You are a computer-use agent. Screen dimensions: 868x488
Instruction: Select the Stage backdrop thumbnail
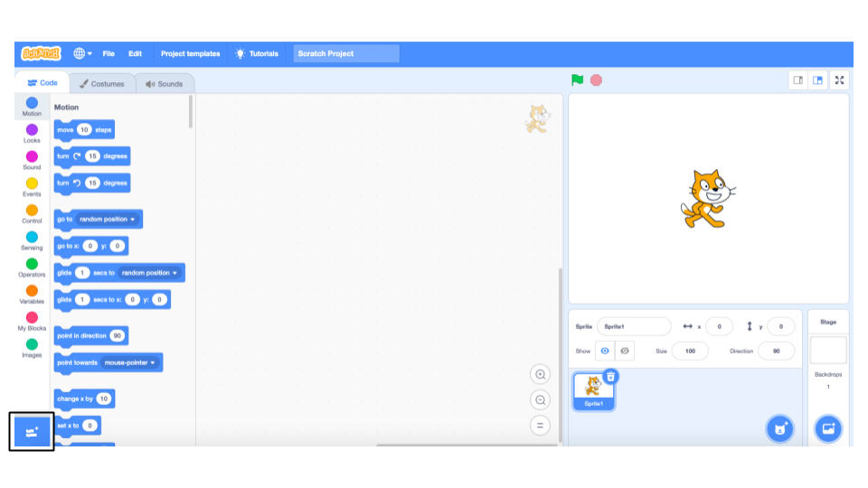tap(828, 351)
